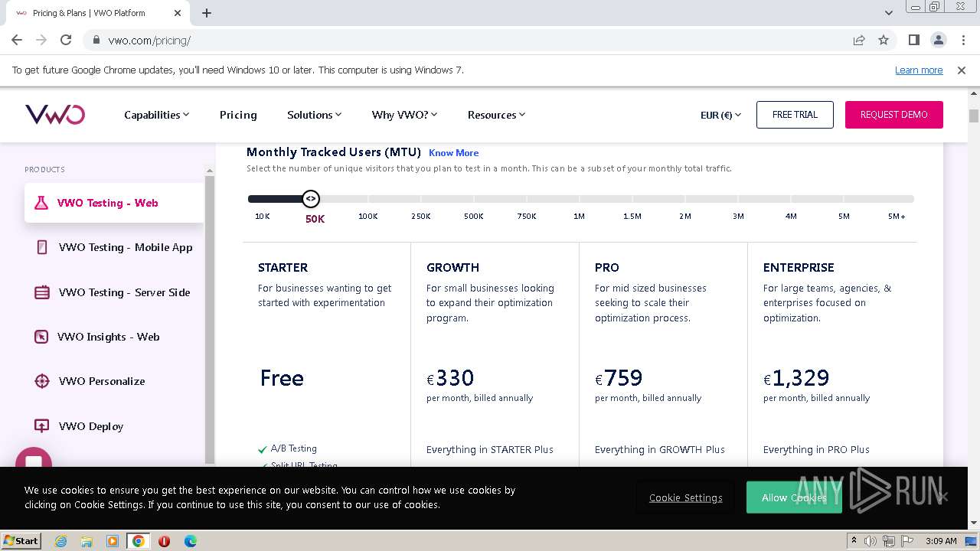Click the VWO logo

(x=55, y=115)
